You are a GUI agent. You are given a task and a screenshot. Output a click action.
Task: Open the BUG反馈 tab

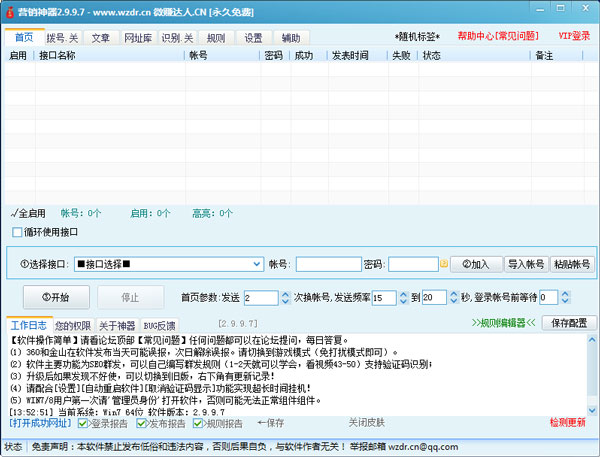159,325
